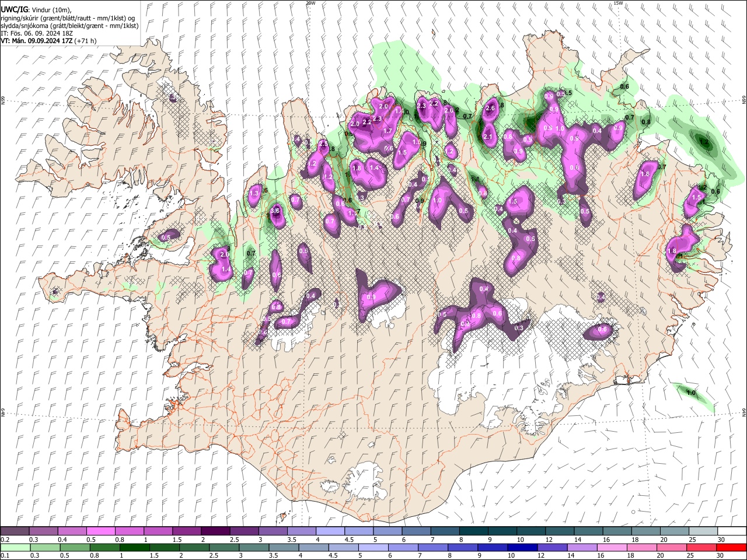
Task: Click the darkest green rain swatch between 1 and 1.5
Action: [x=135, y=547]
